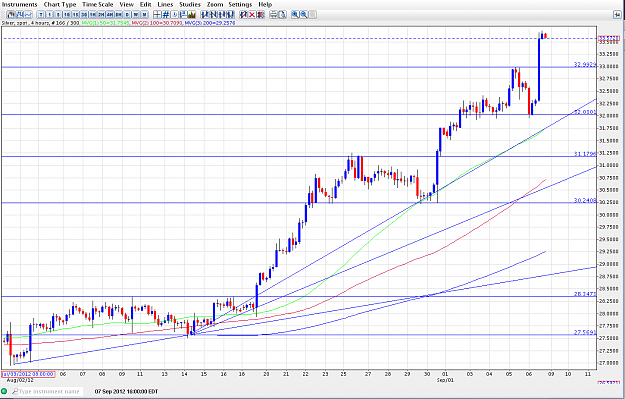625x399 pixels.
Task: Click the green volume bars study icon
Action: point(191,15)
